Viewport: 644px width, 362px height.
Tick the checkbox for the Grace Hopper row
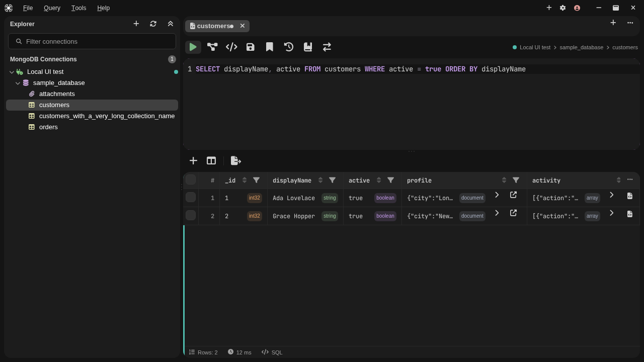pos(191,216)
